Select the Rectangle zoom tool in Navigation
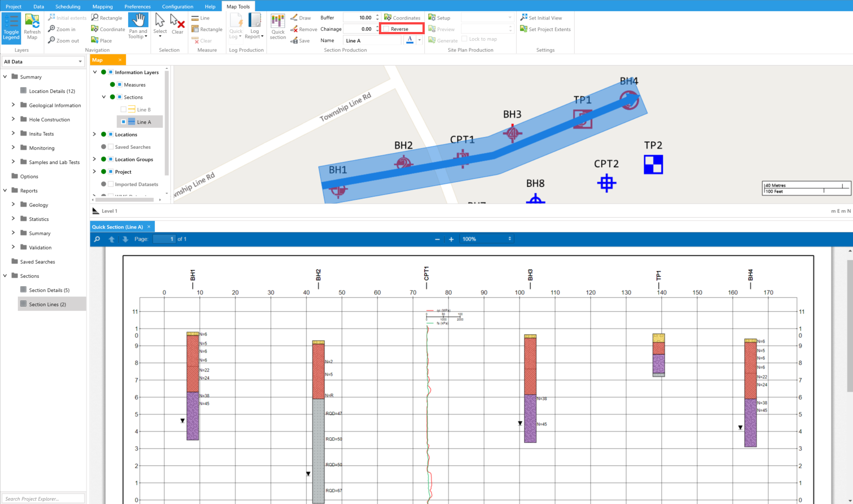Viewport: 853px width, 504px height. pos(107,18)
